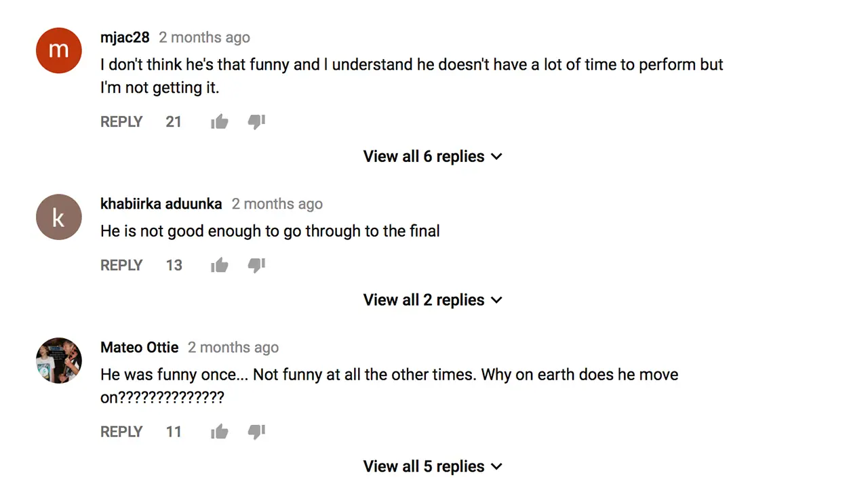Open mjac28's channel via username

125,37
